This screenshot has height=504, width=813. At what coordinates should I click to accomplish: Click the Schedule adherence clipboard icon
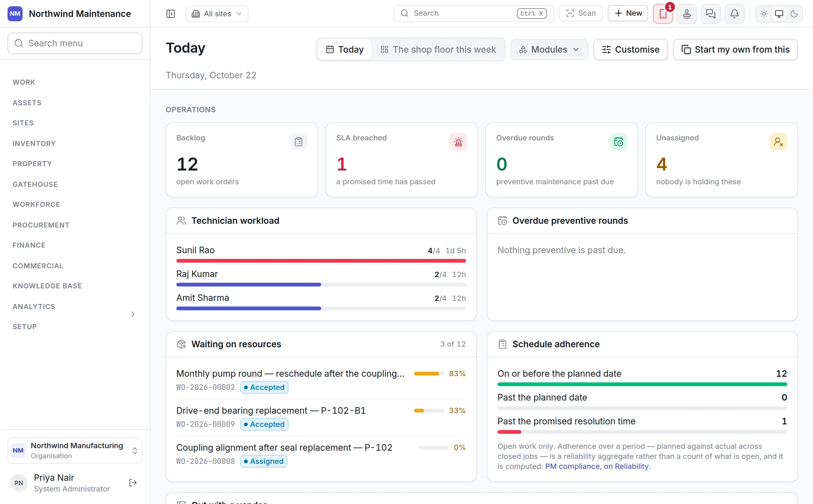click(502, 344)
